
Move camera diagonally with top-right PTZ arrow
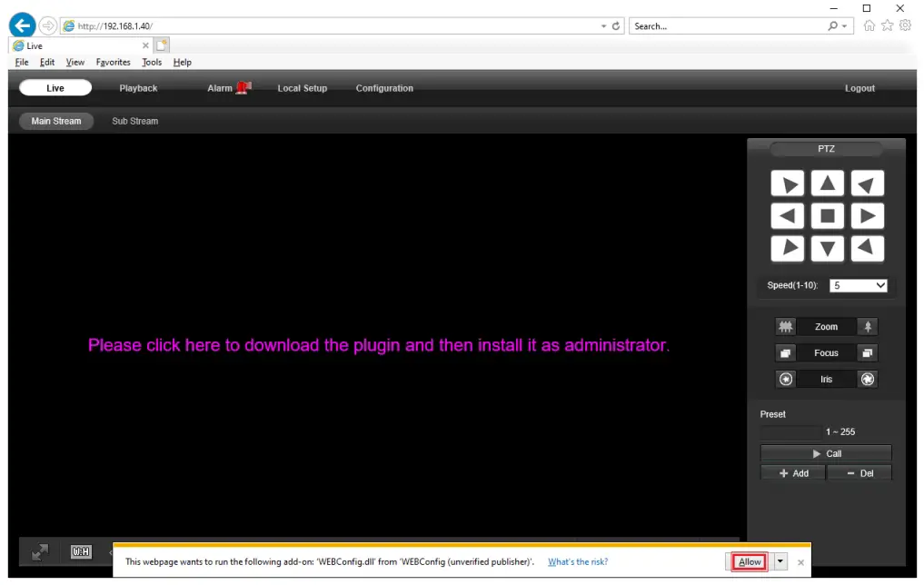pos(868,183)
